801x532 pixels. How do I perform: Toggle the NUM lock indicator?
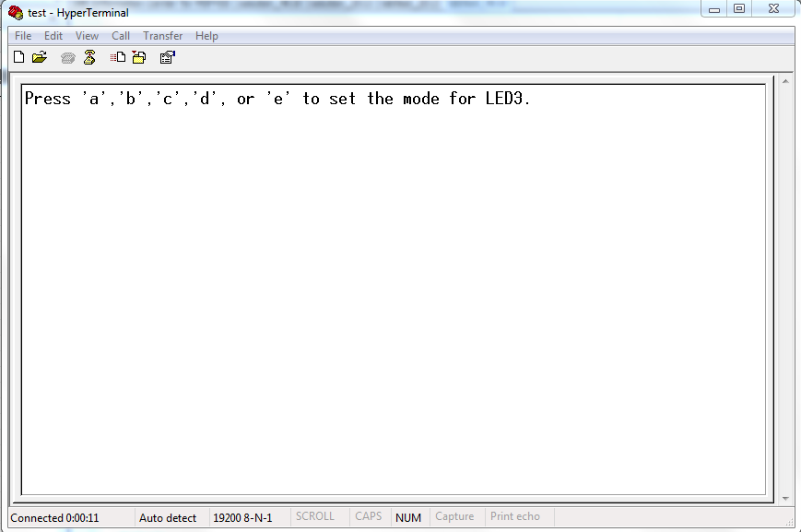coord(407,517)
